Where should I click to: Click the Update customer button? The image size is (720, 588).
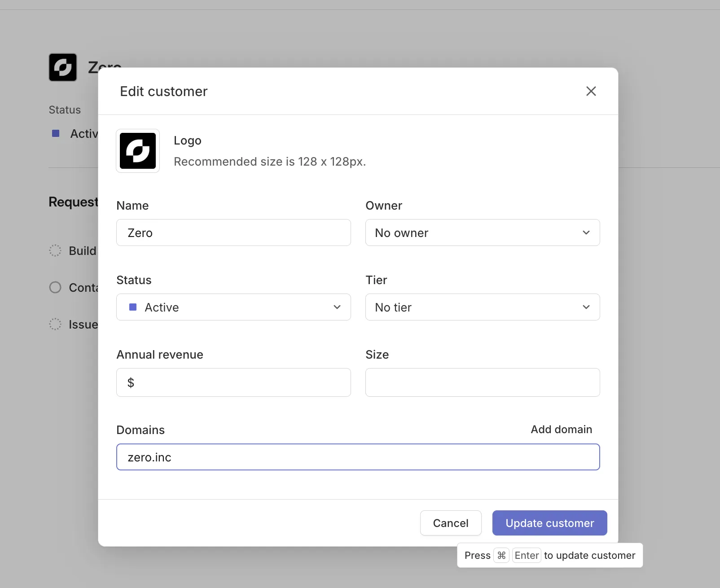coord(549,523)
